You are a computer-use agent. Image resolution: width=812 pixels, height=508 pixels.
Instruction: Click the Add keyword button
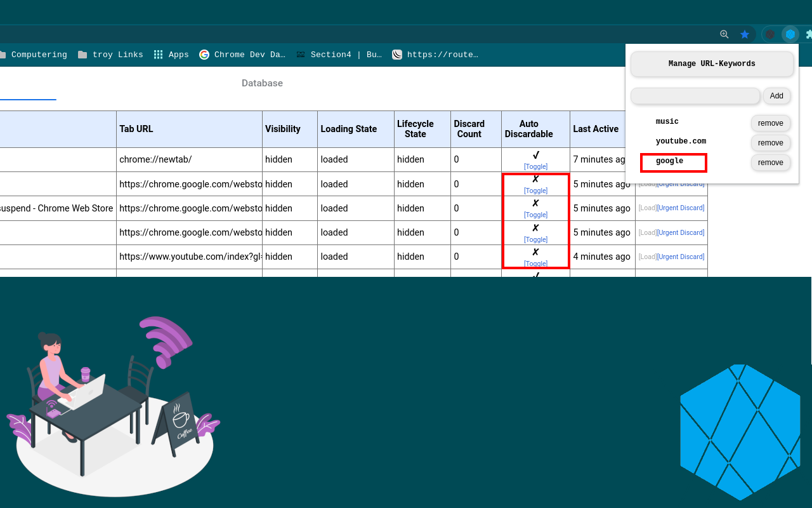tap(776, 96)
